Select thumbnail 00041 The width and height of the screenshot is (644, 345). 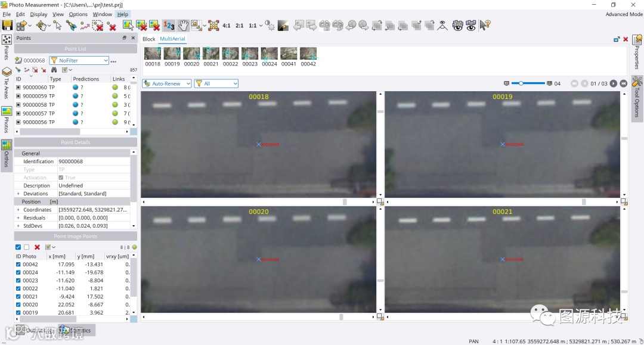[289, 57]
